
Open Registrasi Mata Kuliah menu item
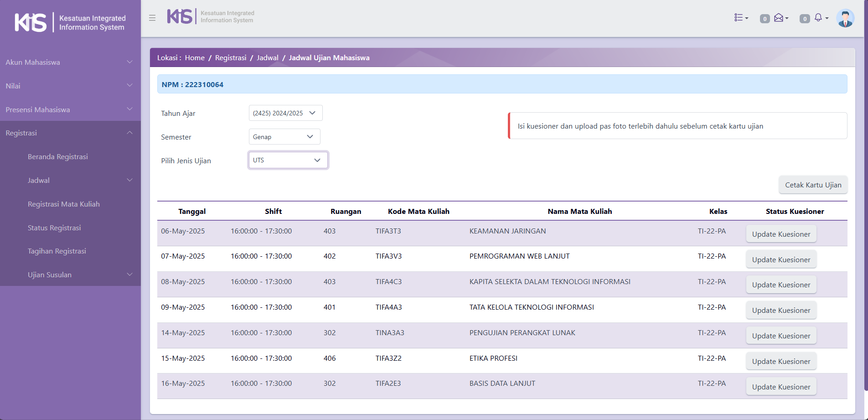click(x=64, y=204)
